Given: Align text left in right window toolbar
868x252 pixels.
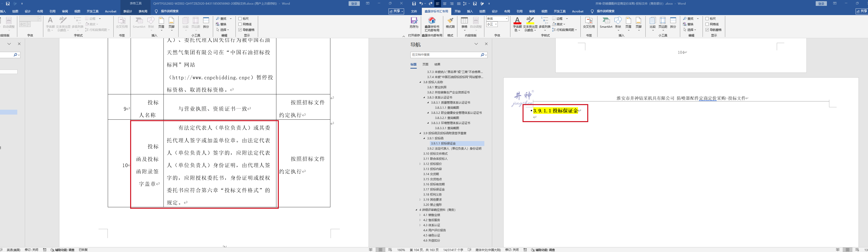Looking at the screenshot, I should point(438,4).
